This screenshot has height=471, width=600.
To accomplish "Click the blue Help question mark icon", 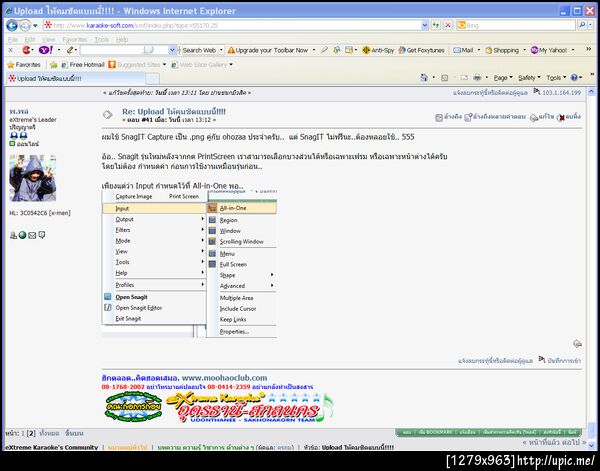I will pyautogui.click(x=574, y=78).
